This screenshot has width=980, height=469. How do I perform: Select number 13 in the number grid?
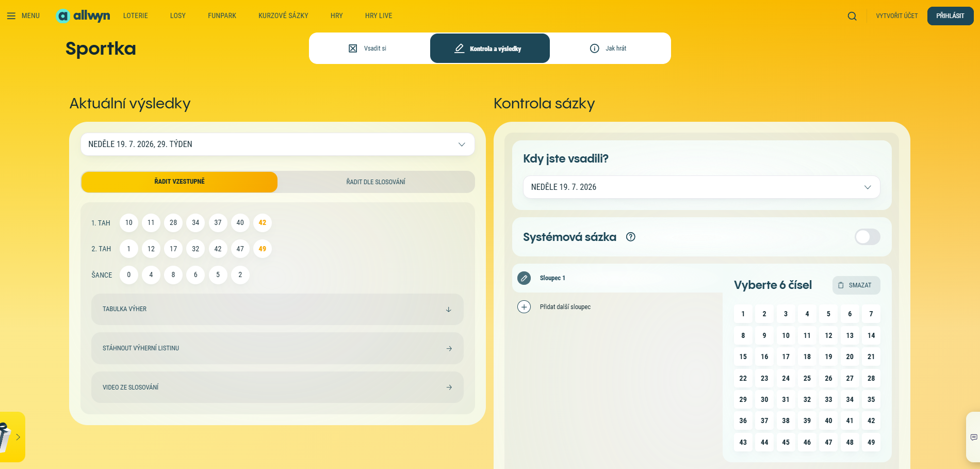[850, 335]
